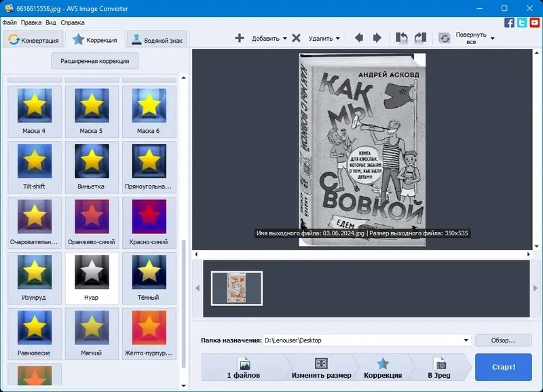Apply the Равновесие effect
543x392 pixels.
point(35,334)
